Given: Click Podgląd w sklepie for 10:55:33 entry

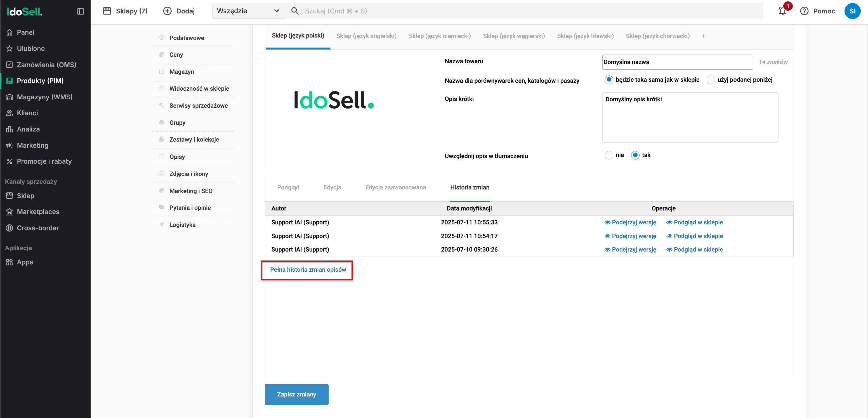Looking at the screenshot, I should click(x=694, y=222).
